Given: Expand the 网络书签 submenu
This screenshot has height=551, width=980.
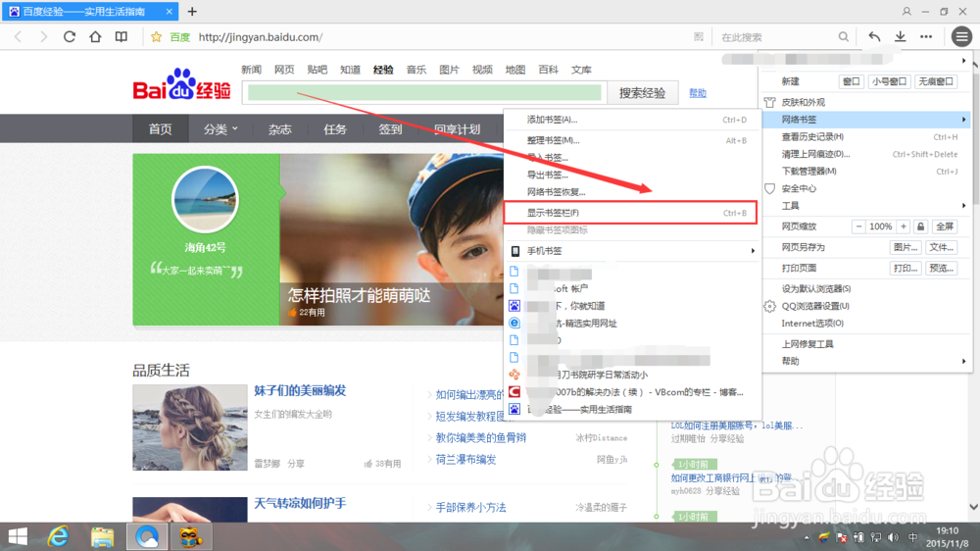Looking at the screenshot, I should coord(866,120).
